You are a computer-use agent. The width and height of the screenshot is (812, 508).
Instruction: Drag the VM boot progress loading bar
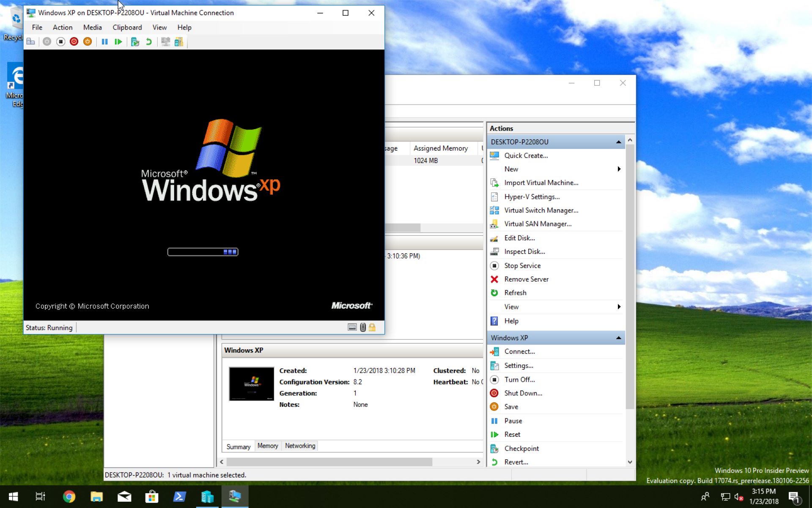point(202,251)
